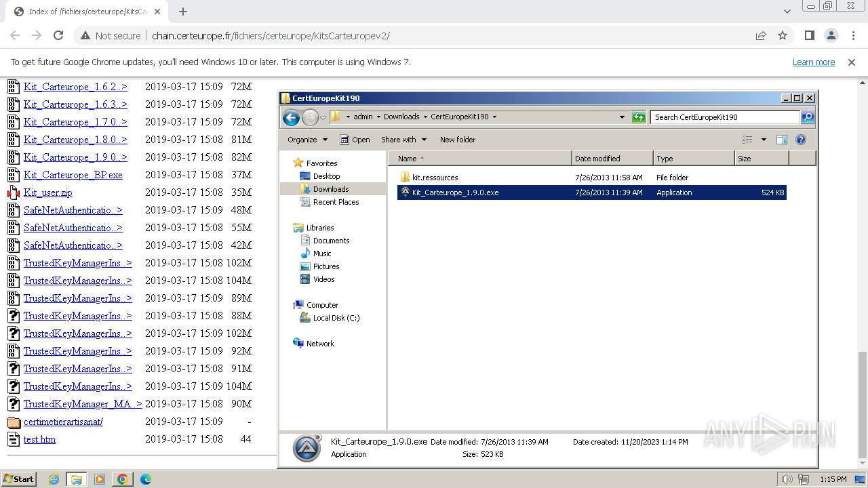Click the volume speaker tray icon
Image resolution: width=868 pixels, height=488 pixels.
click(x=787, y=479)
